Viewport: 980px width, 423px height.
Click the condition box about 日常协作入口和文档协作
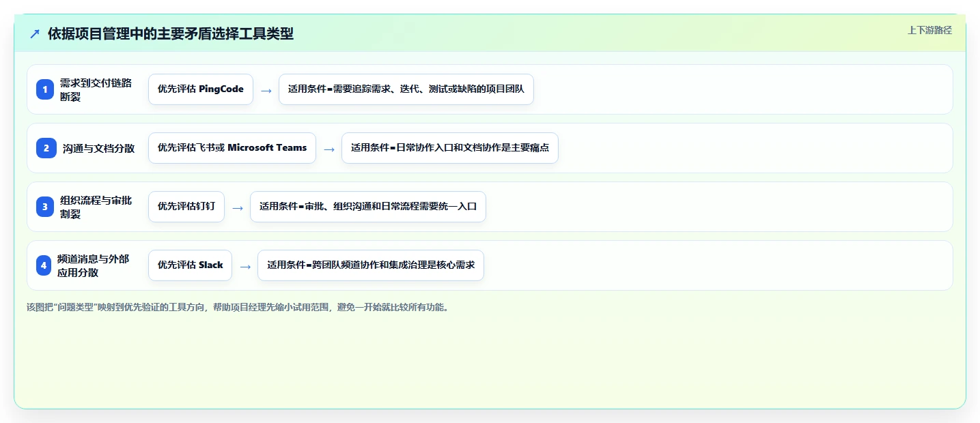pyautogui.click(x=450, y=148)
